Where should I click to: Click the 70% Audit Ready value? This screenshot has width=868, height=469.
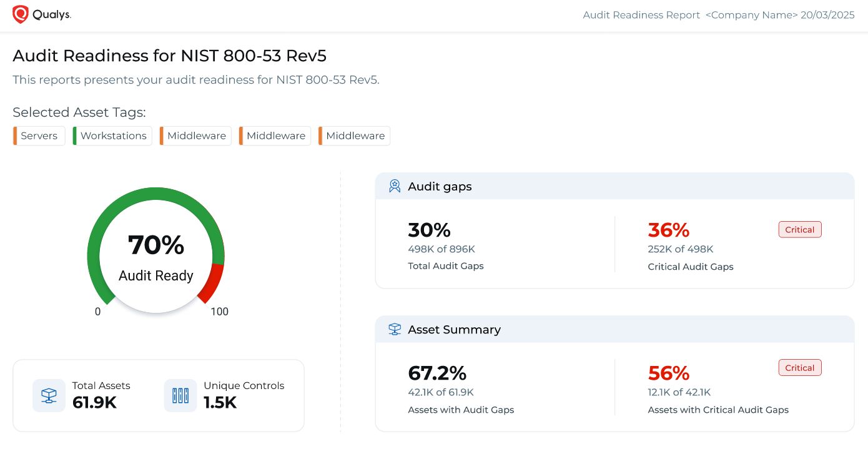[156, 245]
